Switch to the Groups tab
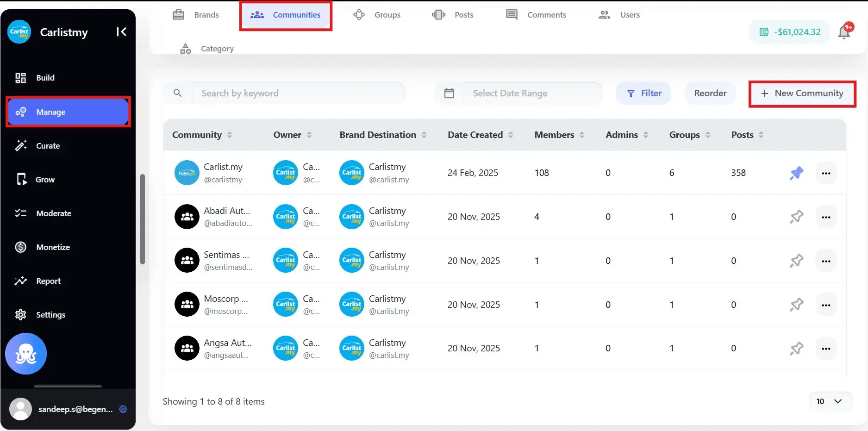 tap(377, 15)
